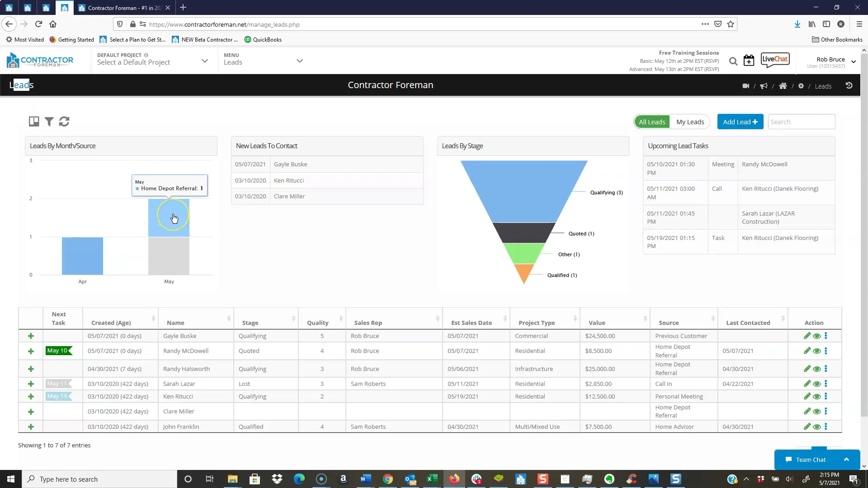Open the Rob Bruce user dropdown
Image resolution: width=868 pixels, height=488 pixels.
point(831,62)
